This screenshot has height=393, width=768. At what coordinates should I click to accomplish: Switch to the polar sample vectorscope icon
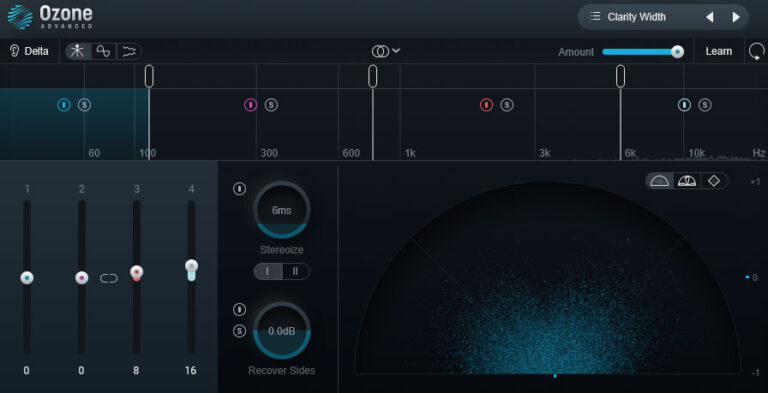click(x=660, y=181)
